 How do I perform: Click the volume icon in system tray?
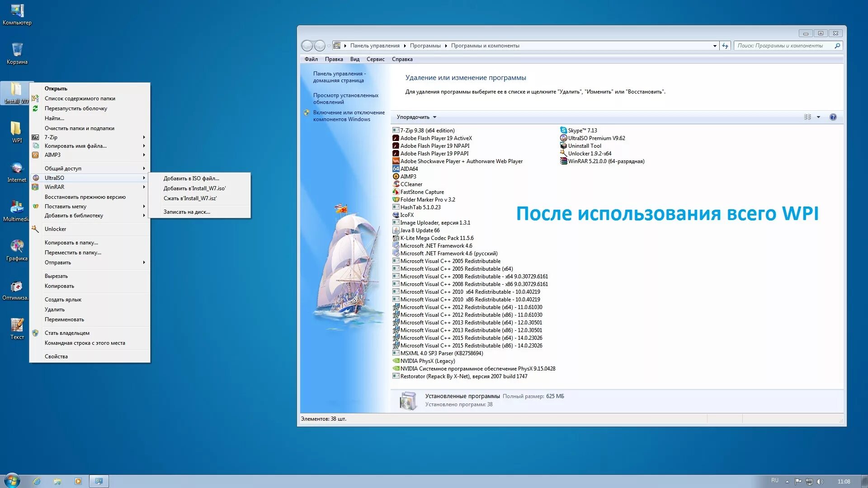(820, 482)
